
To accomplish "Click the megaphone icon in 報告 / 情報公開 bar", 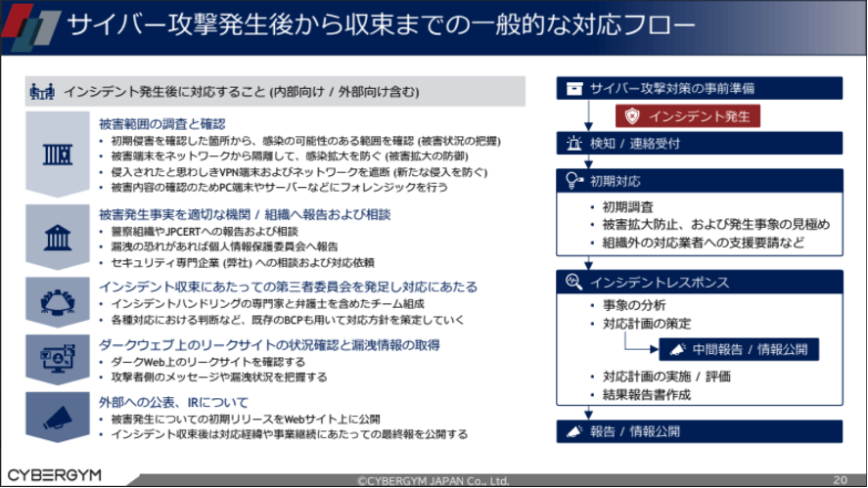I will pyautogui.click(x=574, y=431).
